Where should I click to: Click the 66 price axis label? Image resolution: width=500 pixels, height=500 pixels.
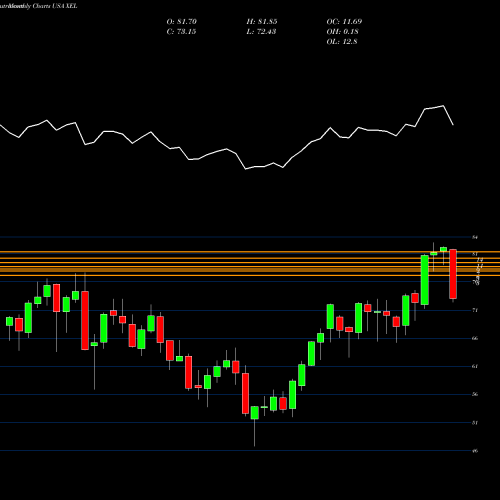coord(475,338)
